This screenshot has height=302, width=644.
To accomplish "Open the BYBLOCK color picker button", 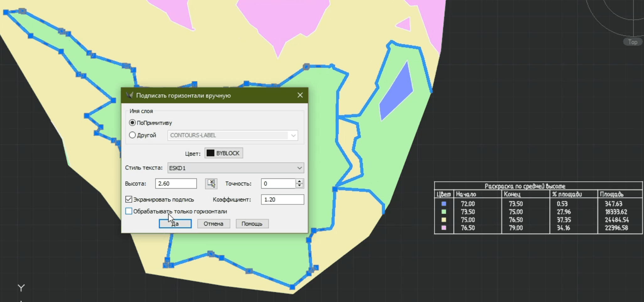I will pyautogui.click(x=223, y=153).
